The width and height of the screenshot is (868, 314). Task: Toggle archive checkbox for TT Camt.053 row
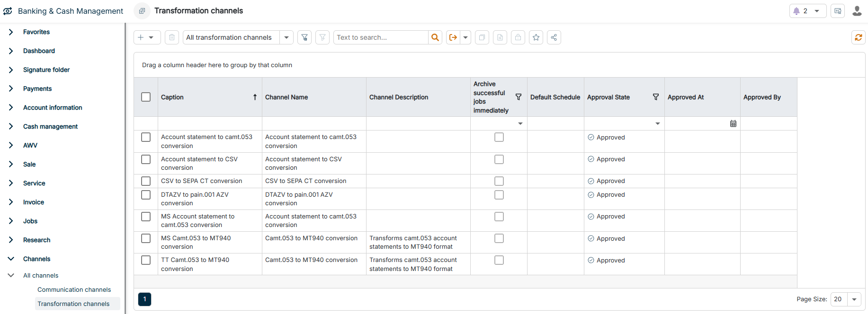tap(499, 260)
